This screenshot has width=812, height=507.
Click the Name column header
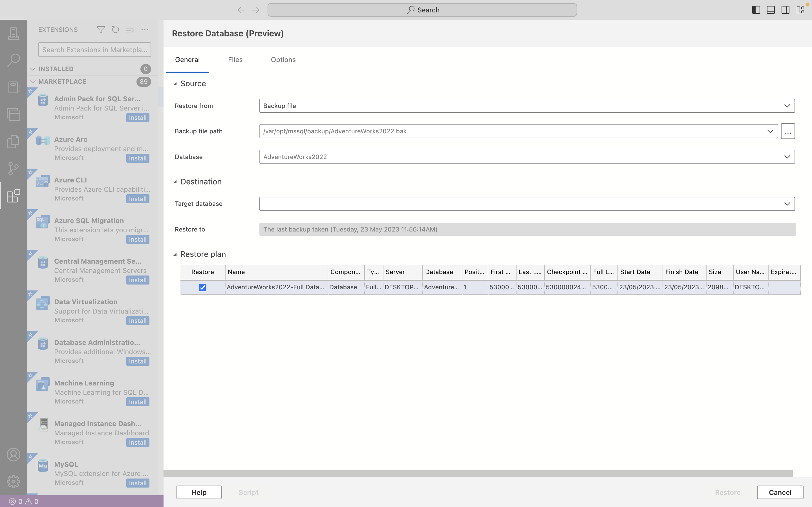[276, 272]
